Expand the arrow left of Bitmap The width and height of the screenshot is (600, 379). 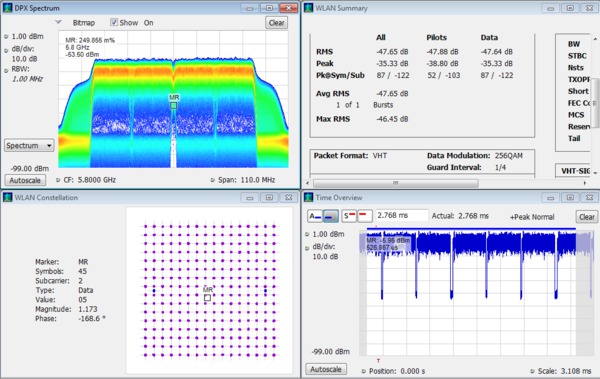58,22
